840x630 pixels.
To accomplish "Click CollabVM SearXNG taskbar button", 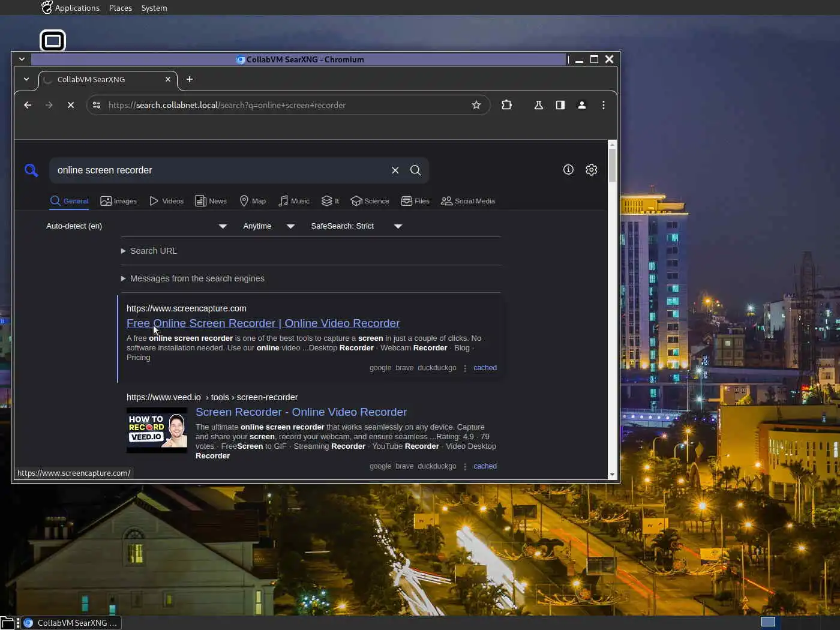I will 72,623.
